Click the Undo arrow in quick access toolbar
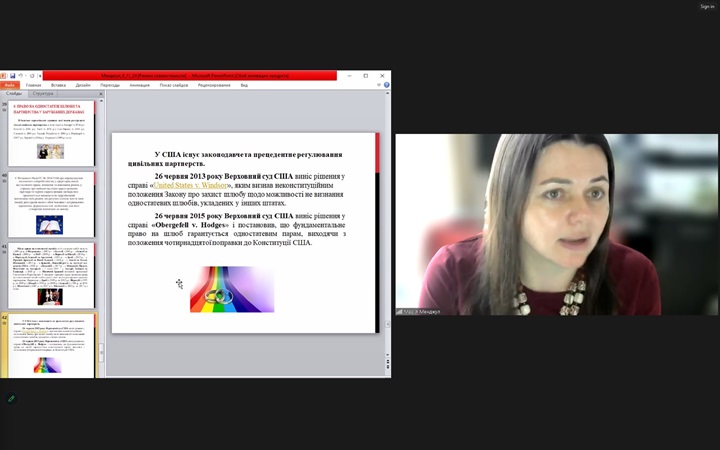The width and height of the screenshot is (720, 450). [22, 76]
